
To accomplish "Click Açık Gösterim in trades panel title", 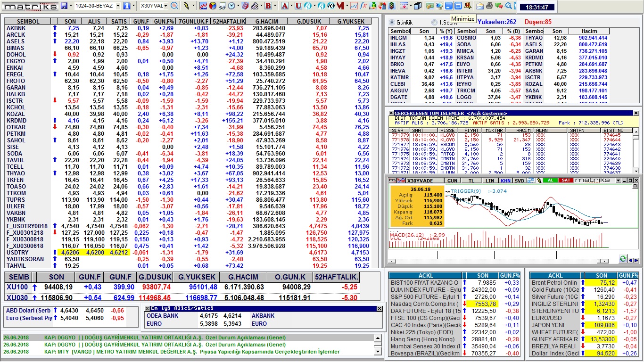I will 487,113.
